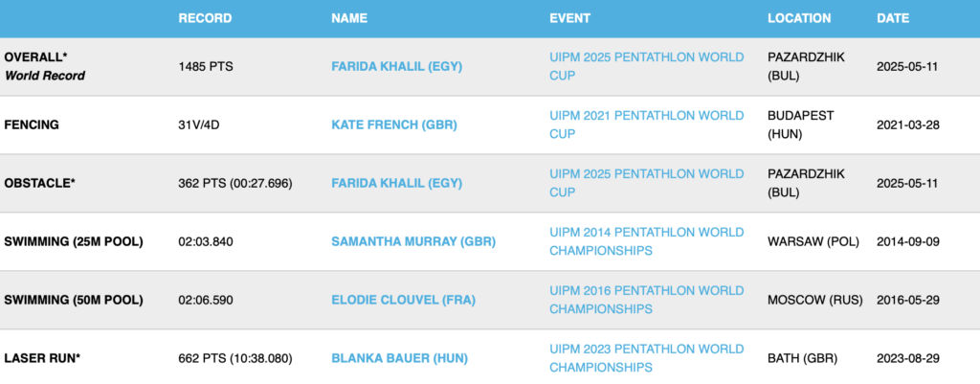
Task: Select Blanka Bauer (HUN) name link
Action: 399,358
